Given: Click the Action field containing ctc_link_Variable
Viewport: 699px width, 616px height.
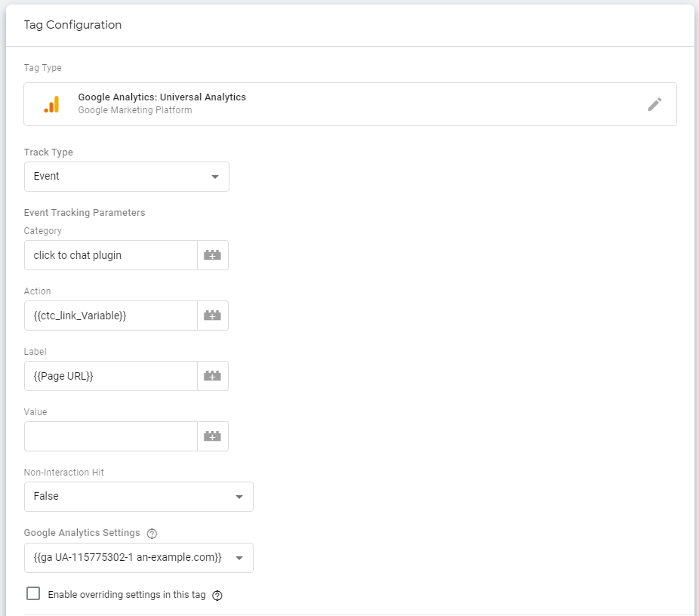Looking at the screenshot, I should (111, 316).
